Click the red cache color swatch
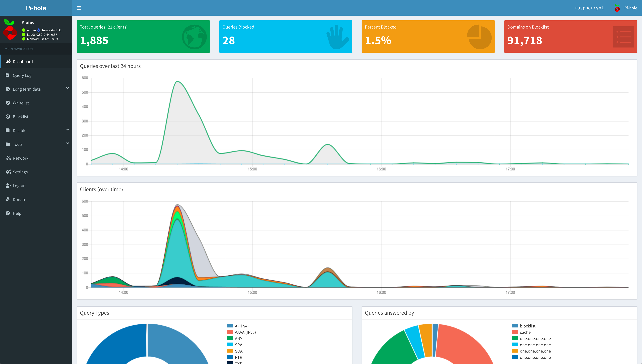This screenshot has width=642, height=364. 515,332
